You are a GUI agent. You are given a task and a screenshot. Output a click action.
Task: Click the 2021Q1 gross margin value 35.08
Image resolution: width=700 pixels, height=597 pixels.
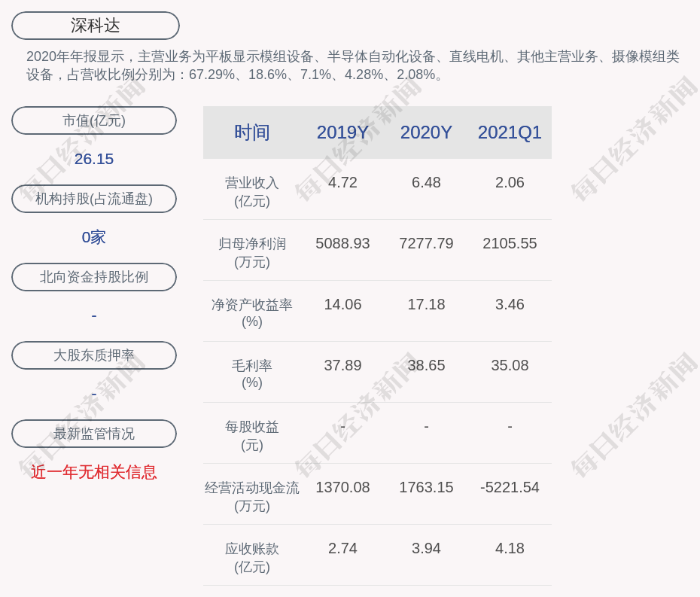point(510,366)
